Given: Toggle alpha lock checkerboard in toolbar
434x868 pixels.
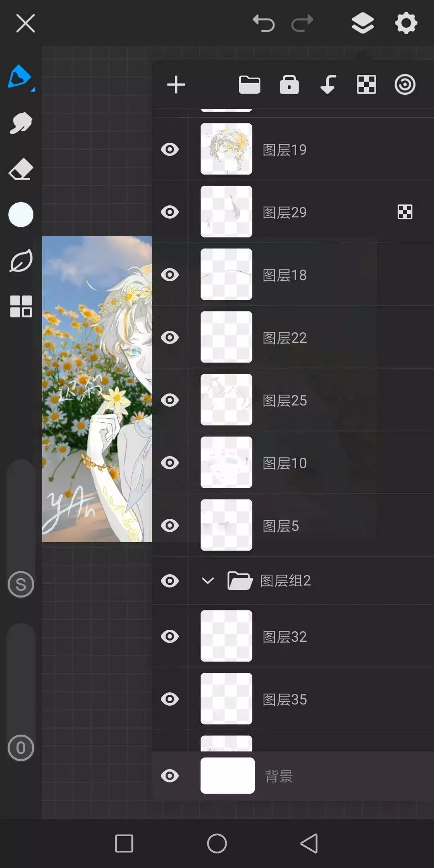Looking at the screenshot, I should 366,85.
